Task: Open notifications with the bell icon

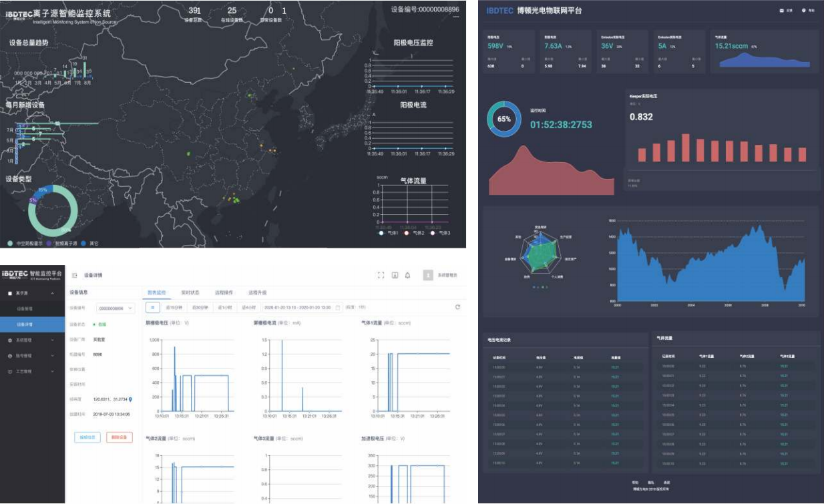Action: (x=408, y=275)
